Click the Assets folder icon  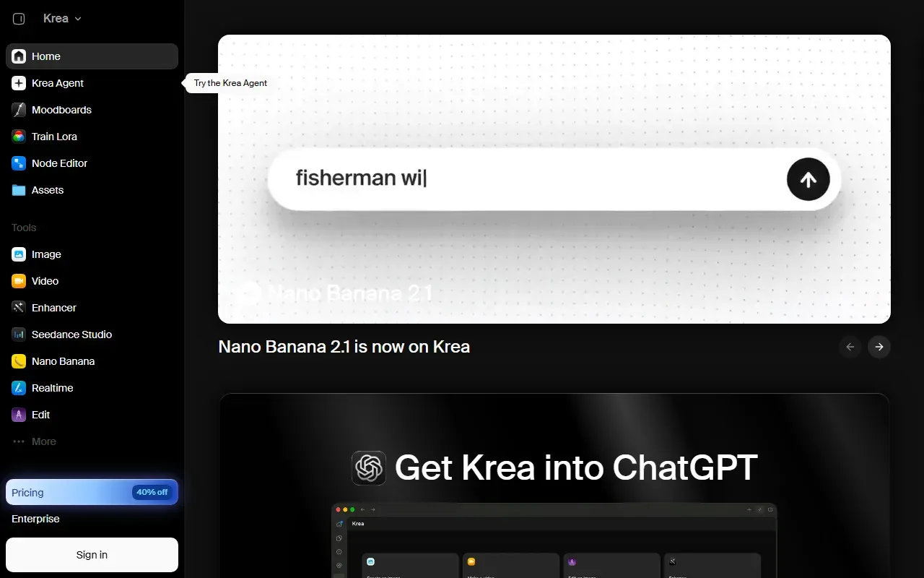click(x=19, y=190)
